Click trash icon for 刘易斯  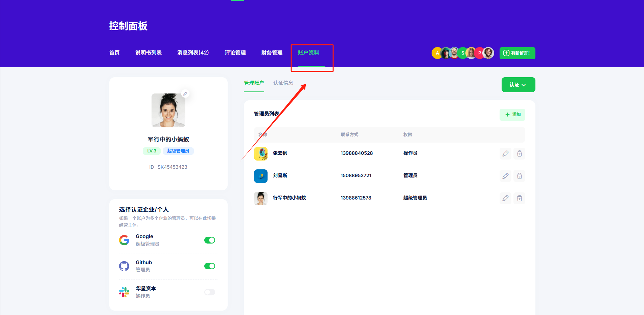click(x=520, y=176)
